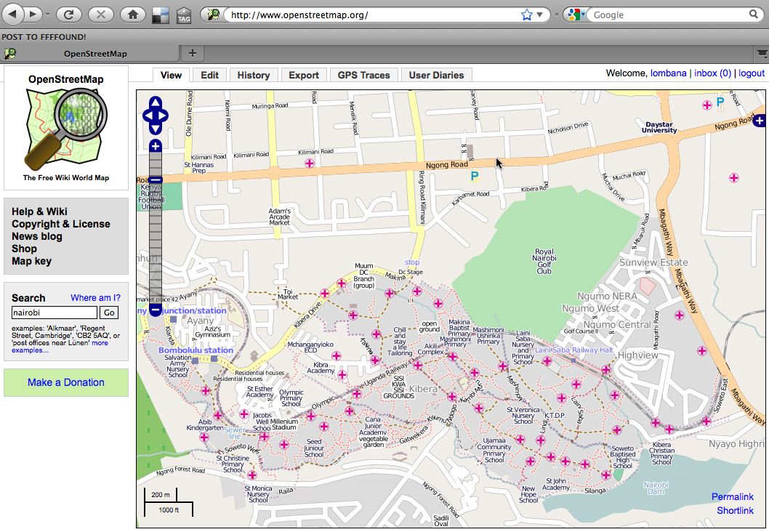769x532 pixels.
Task: Open a new tab with the plus button
Action: 192,53
